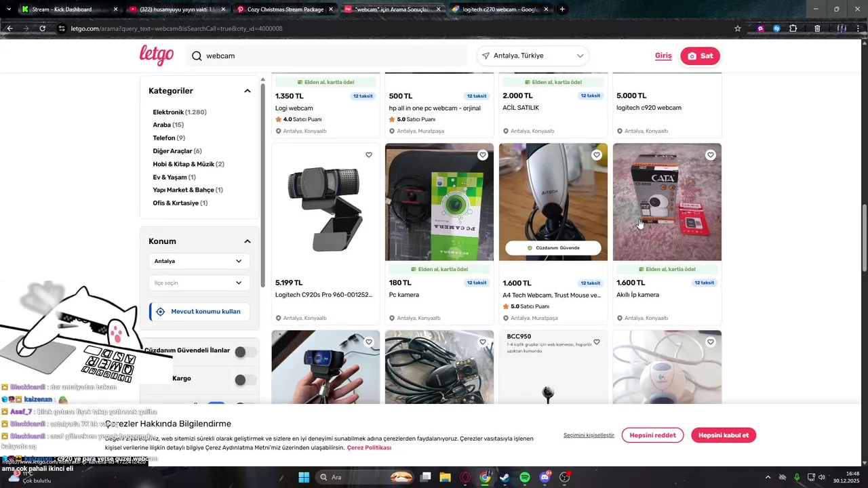The image size is (868, 488).
Task: Open the logitech c920 webcam listing title
Action: [649, 108]
